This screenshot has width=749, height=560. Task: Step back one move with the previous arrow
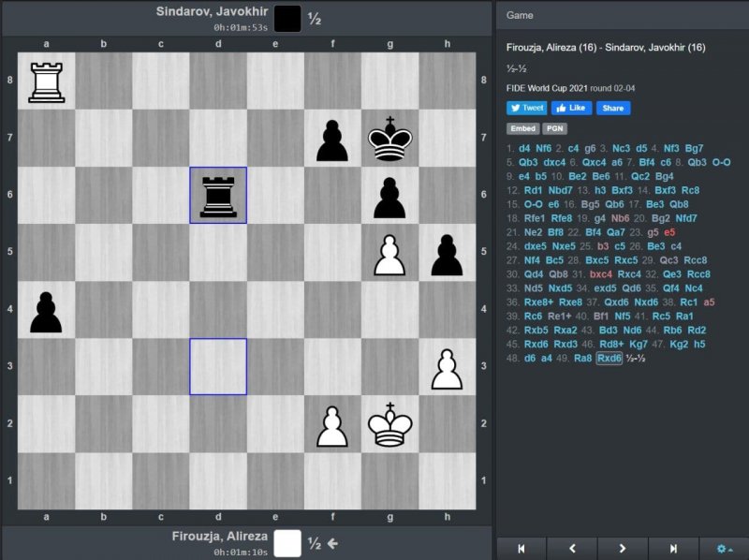572,548
